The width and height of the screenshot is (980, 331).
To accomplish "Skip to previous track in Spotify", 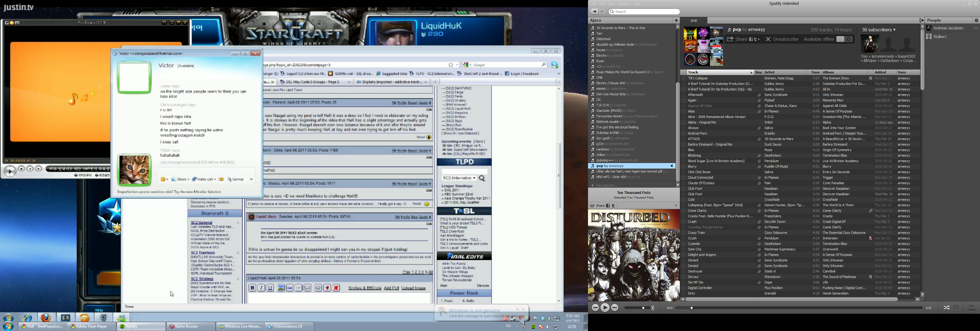I will (595, 308).
